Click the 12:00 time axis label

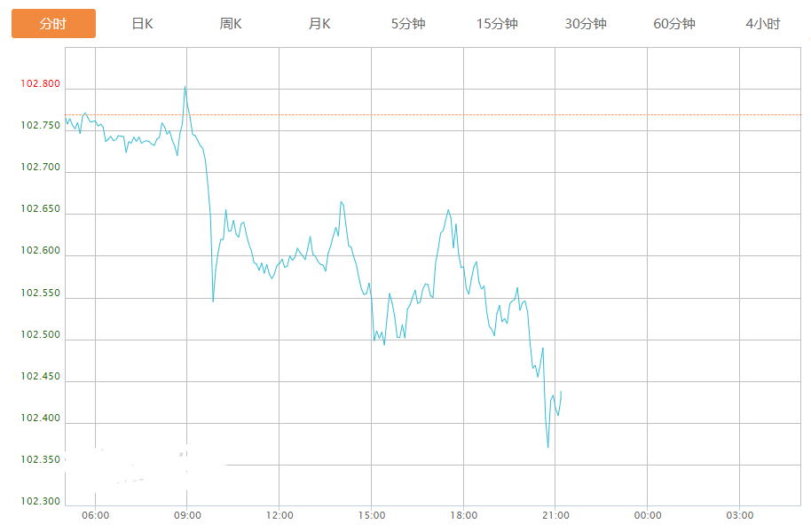[x=280, y=515]
